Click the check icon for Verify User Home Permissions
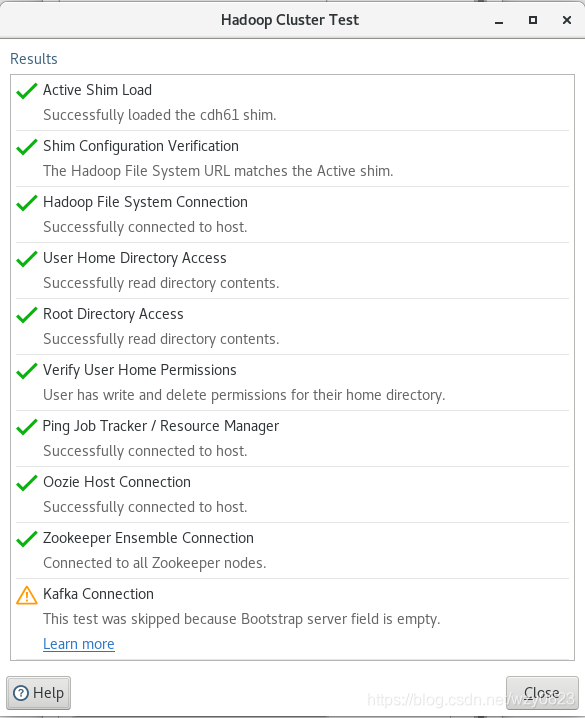The image size is (585, 718). point(27,370)
